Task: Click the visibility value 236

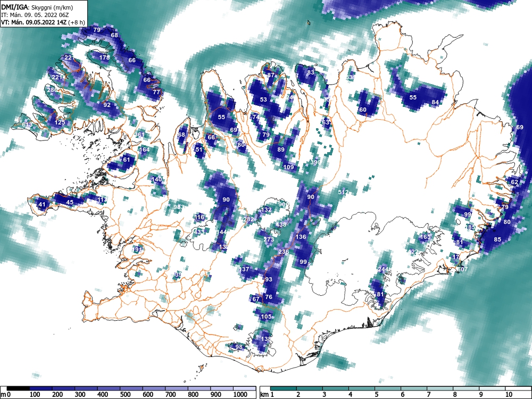Action: [x=284, y=252]
